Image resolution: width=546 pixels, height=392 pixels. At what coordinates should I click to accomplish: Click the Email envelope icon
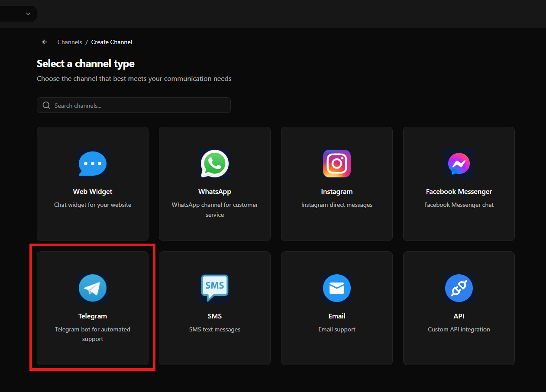(337, 288)
